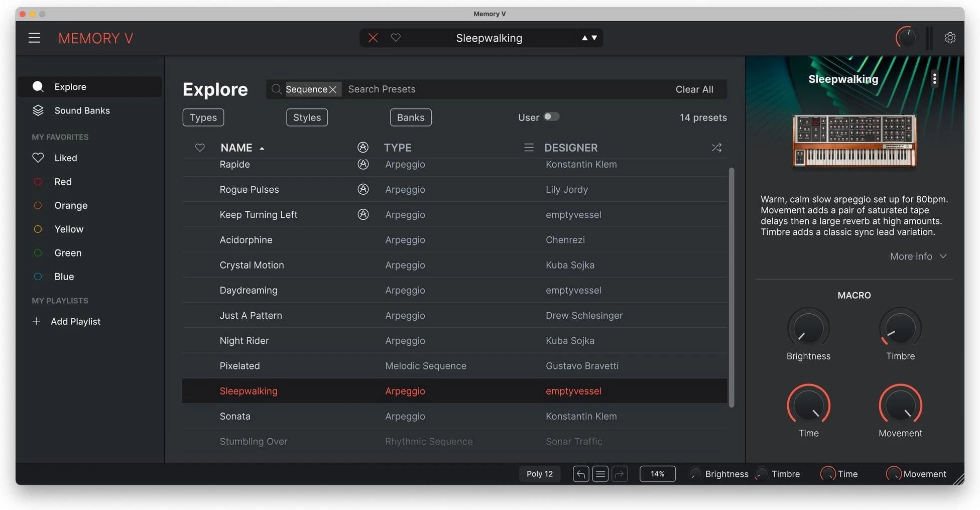Viewport: 980px width, 510px height.
Task: Toggle the User presets switch
Action: pos(551,117)
